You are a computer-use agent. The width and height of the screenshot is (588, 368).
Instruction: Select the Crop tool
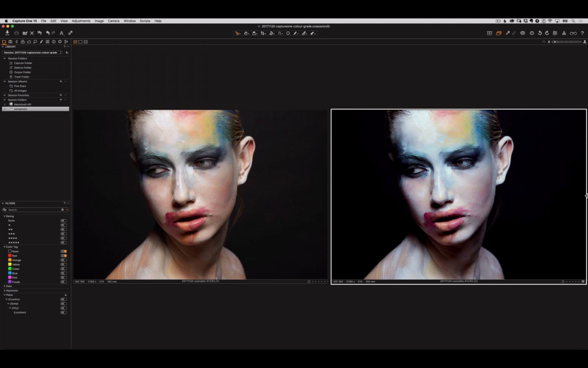tap(263, 33)
